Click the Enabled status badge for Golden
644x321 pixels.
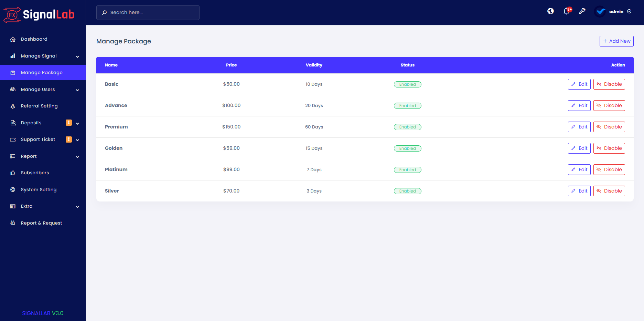click(x=407, y=148)
